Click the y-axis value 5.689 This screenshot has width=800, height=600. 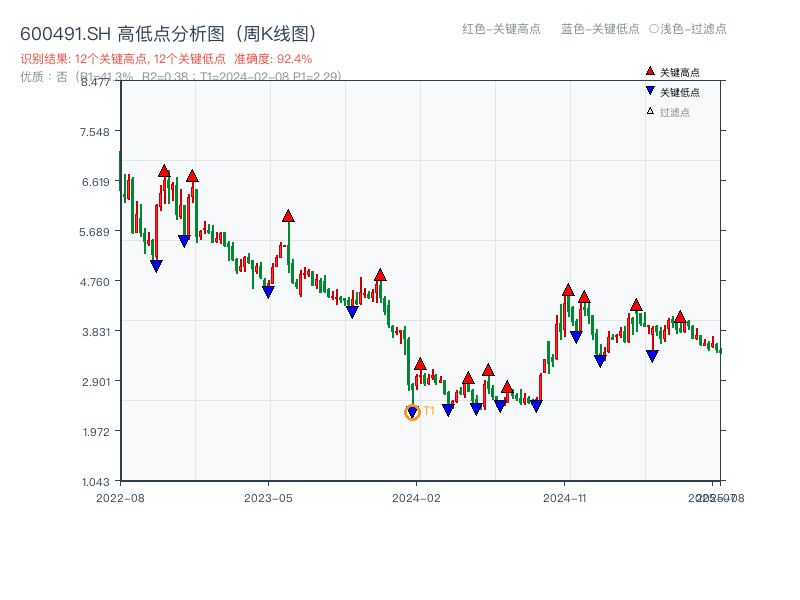click(94, 232)
